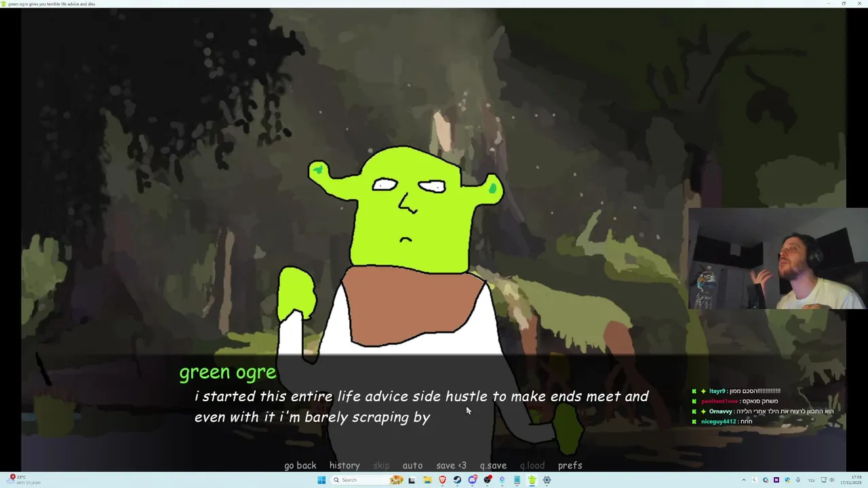Open the Notepad taskbar icon
This screenshot has width=868, height=488.
click(x=517, y=480)
